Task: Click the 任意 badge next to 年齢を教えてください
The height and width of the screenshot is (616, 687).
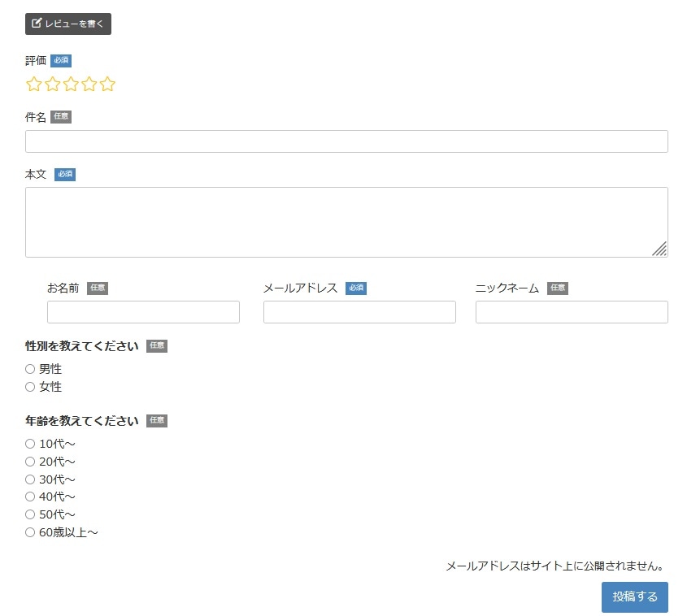Action: pos(157,421)
